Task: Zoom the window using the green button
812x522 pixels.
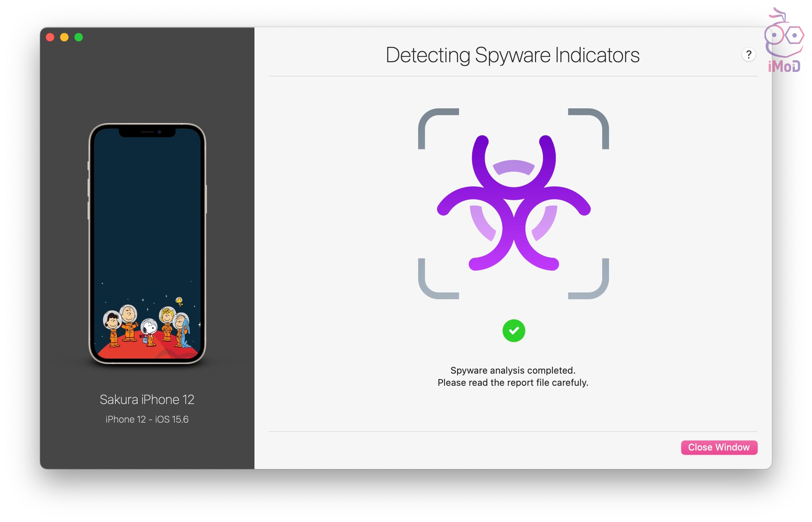Action: point(79,37)
